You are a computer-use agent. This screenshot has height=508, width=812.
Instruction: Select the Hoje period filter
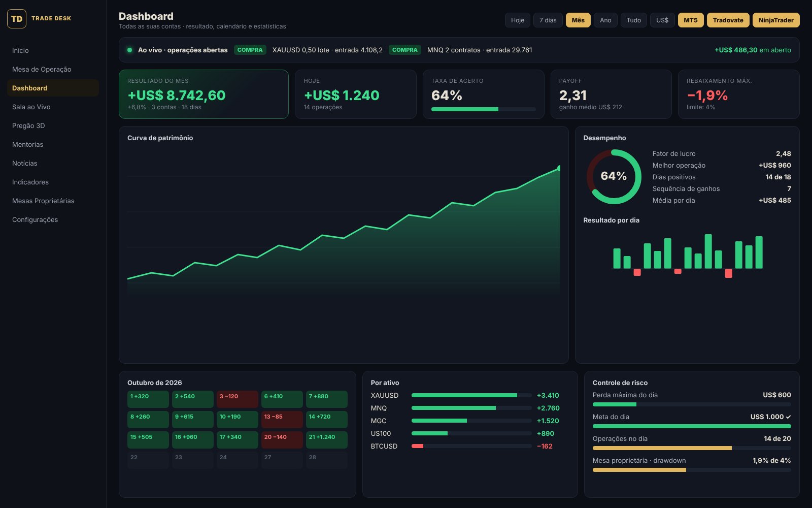click(518, 20)
